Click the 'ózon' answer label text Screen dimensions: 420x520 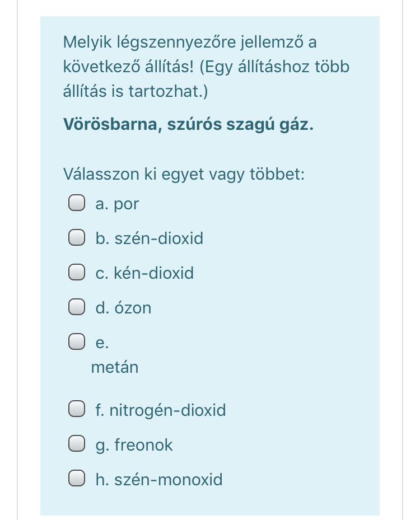tap(133, 308)
